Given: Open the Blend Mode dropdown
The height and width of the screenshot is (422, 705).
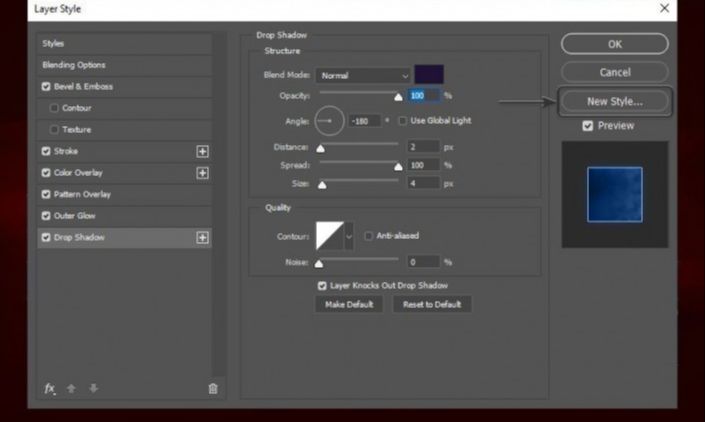Looking at the screenshot, I should pyautogui.click(x=362, y=76).
